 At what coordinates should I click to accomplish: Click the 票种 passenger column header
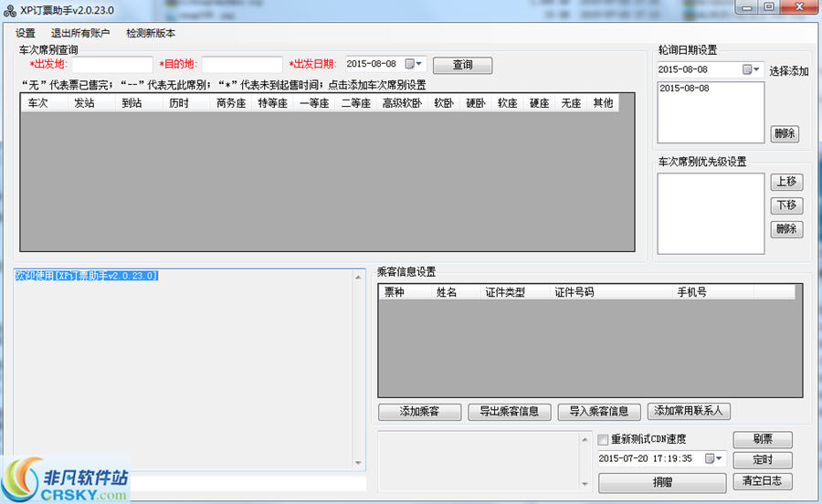405,292
